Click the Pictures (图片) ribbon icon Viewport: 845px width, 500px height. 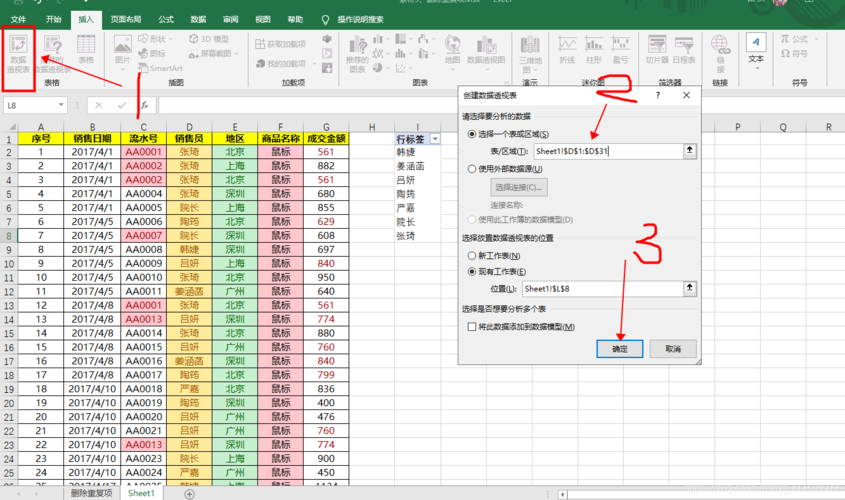click(122, 50)
